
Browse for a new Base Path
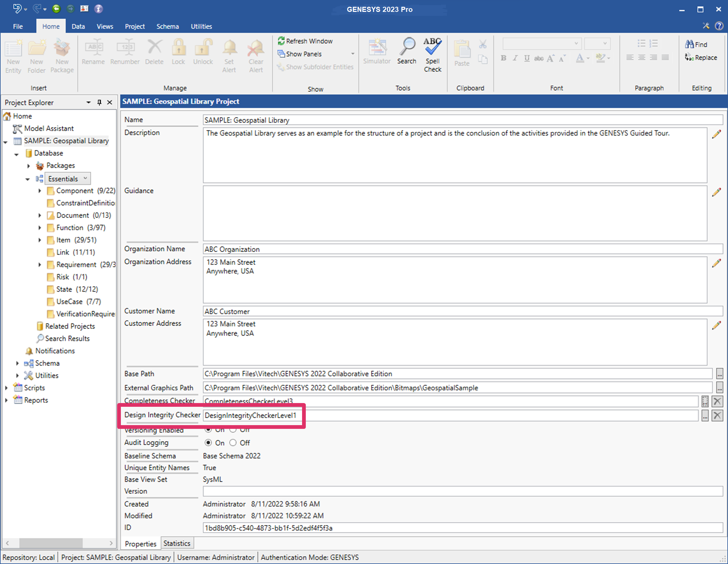pos(720,374)
